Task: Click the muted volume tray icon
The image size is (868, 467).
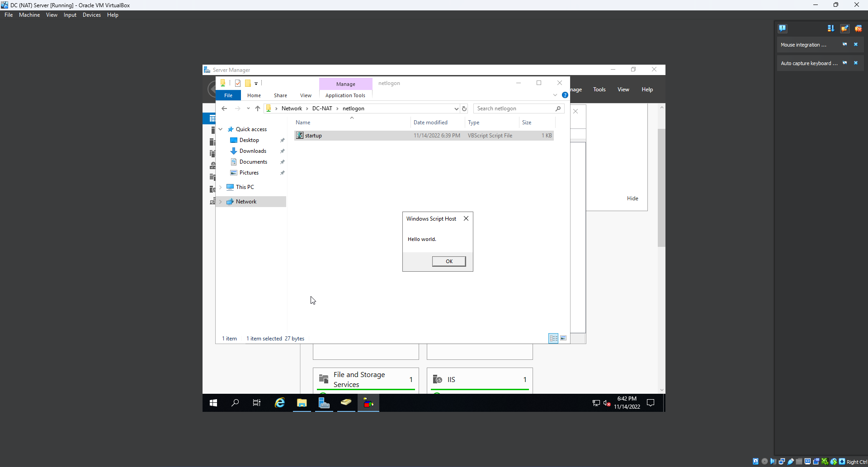Action: [x=607, y=403]
